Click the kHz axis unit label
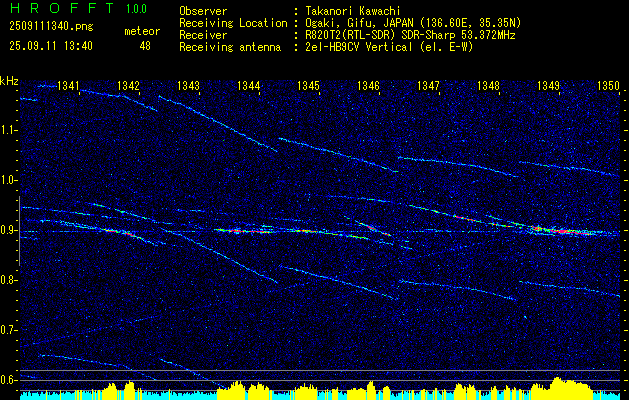The height and width of the screenshot is (400, 629). pyautogui.click(x=9, y=81)
